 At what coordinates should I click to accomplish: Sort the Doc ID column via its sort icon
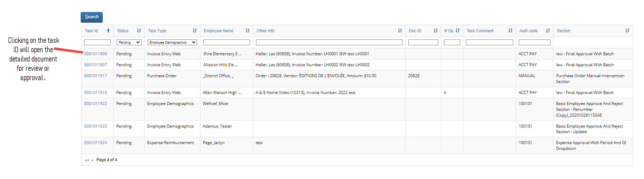coord(435,30)
